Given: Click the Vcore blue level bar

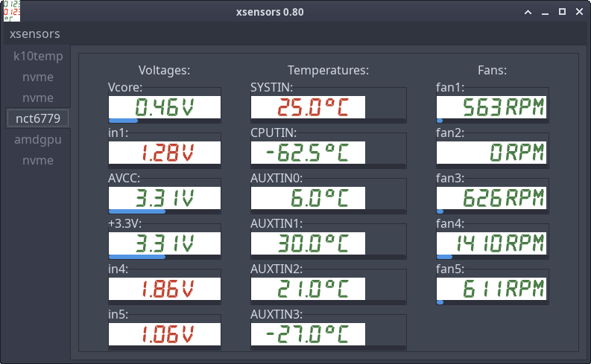Looking at the screenshot, I should (x=123, y=121).
